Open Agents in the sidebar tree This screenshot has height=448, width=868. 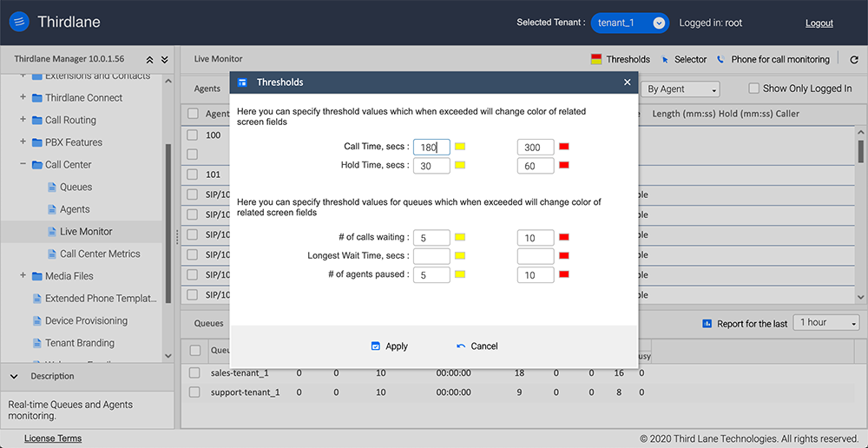[x=74, y=209]
